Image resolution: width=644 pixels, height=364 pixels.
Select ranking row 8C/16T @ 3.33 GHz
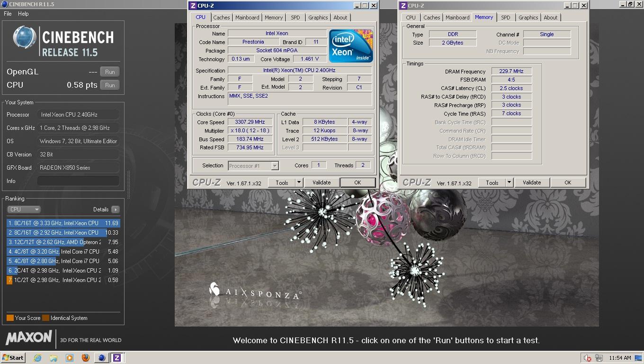tap(63, 223)
